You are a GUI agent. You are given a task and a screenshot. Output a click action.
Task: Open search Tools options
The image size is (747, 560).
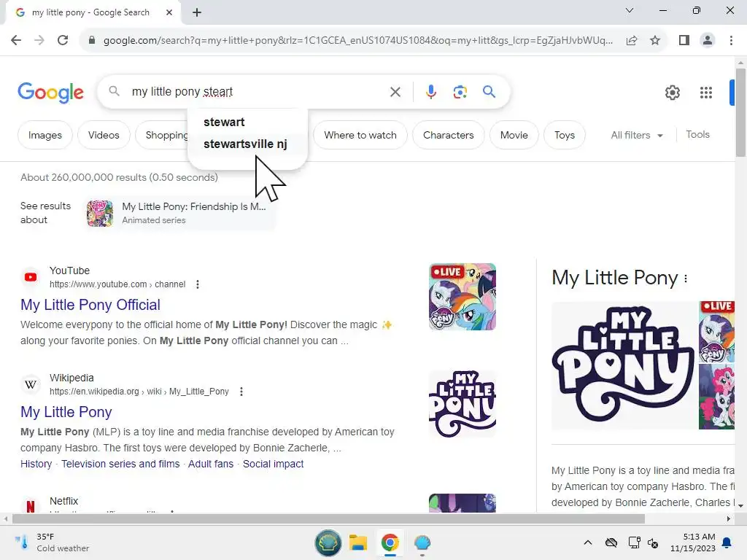(697, 135)
